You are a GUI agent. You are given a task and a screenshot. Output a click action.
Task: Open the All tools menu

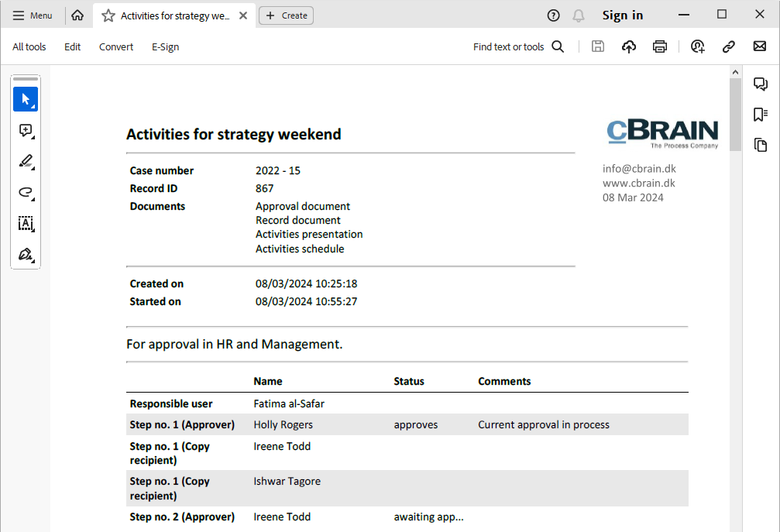[29, 47]
